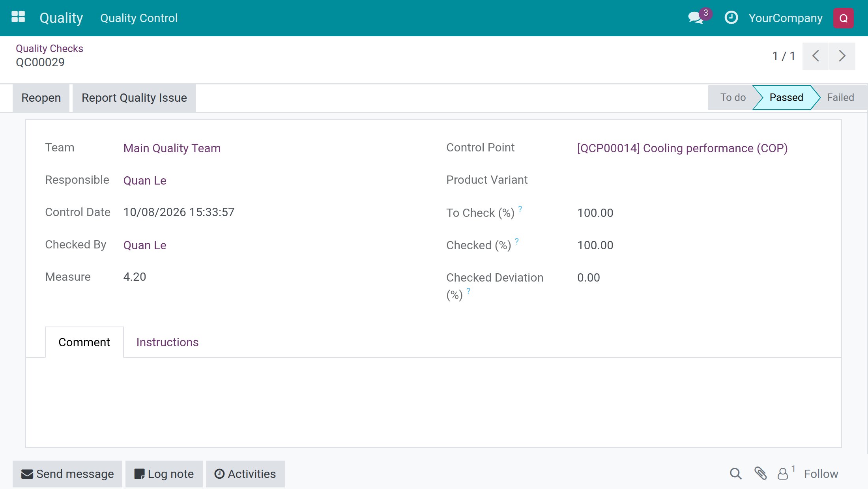
Task: Open the Main Quality Team link
Action: 172,148
